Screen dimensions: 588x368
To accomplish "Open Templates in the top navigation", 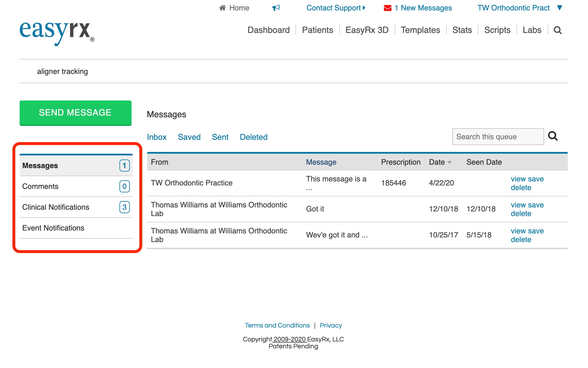I will [x=420, y=30].
